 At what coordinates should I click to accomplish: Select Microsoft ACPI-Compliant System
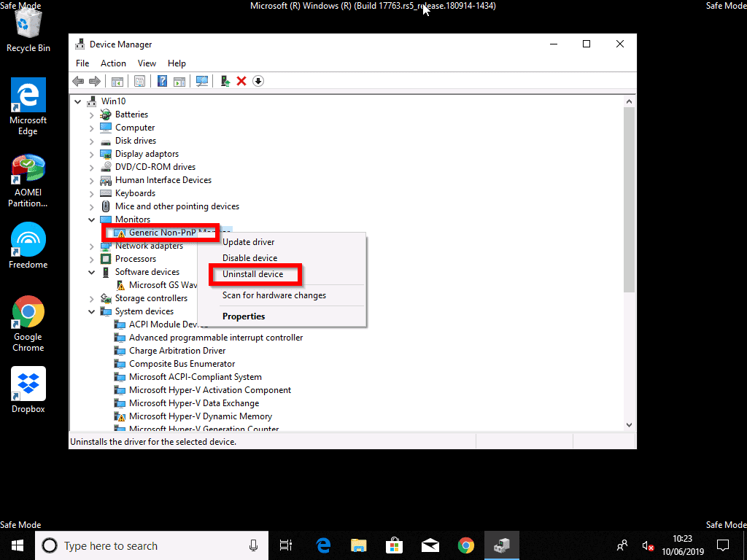(196, 377)
